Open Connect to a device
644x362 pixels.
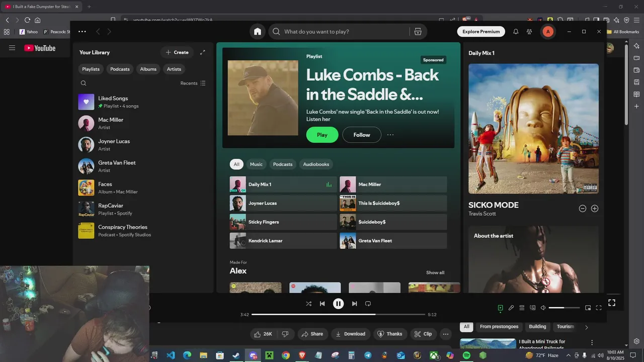point(532,308)
